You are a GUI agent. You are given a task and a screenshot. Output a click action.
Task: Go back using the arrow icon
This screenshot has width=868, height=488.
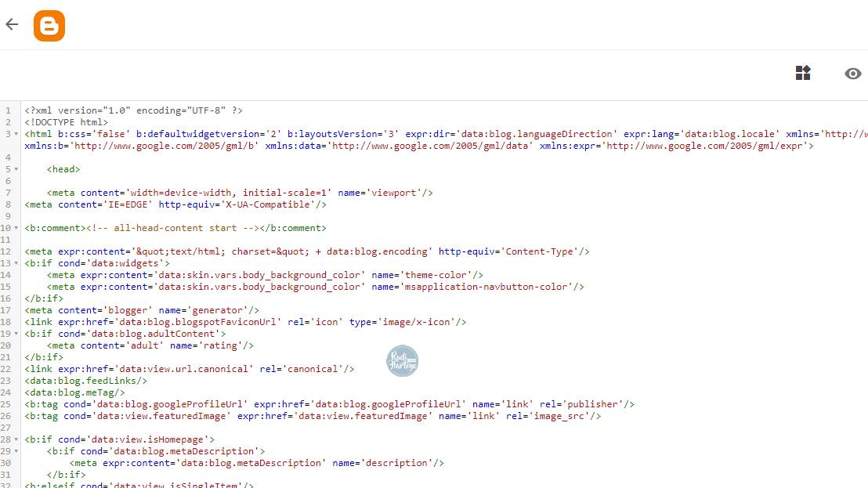pyautogui.click(x=13, y=24)
